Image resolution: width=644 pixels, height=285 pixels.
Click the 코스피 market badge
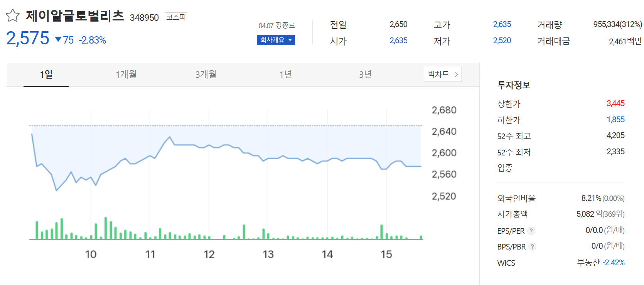click(176, 17)
